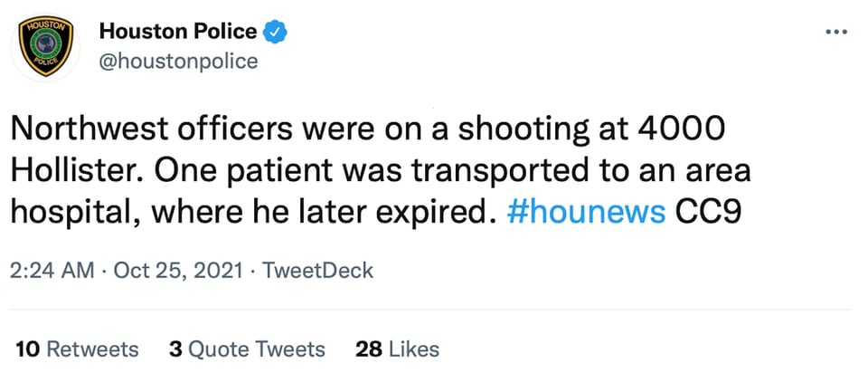
Task: Select the Oct 25, 2021 date
Action: 178,271
